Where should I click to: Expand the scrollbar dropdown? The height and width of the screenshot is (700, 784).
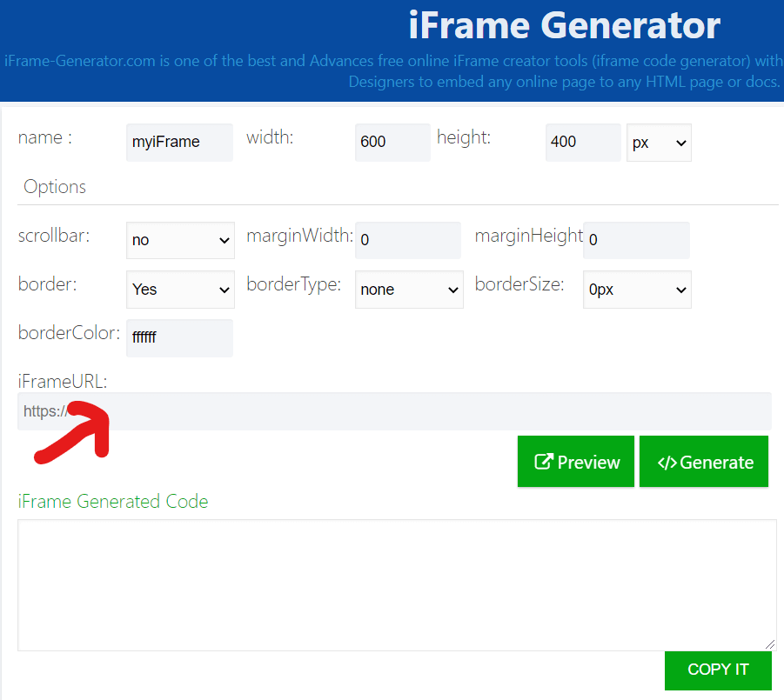180,240
